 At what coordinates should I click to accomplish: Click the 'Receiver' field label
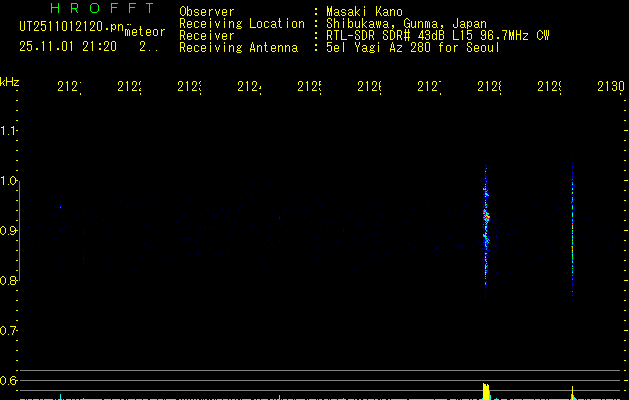point(207,36)
